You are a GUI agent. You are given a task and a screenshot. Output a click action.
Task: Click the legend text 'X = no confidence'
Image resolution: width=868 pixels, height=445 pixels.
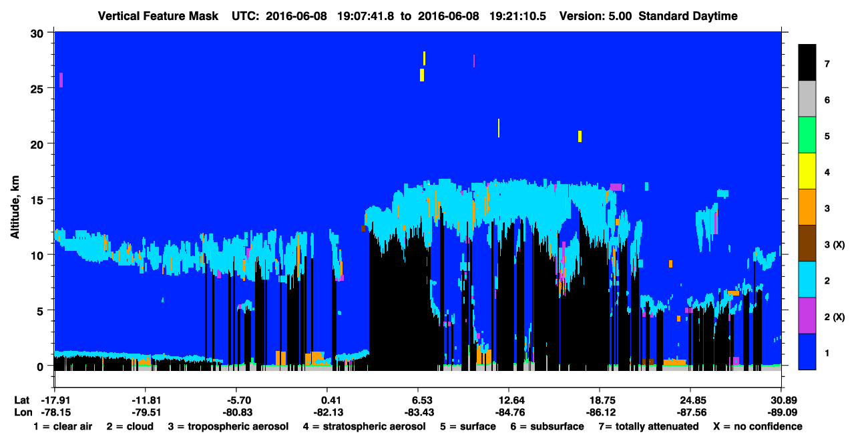pyautogui.click(x=757, y=426)
